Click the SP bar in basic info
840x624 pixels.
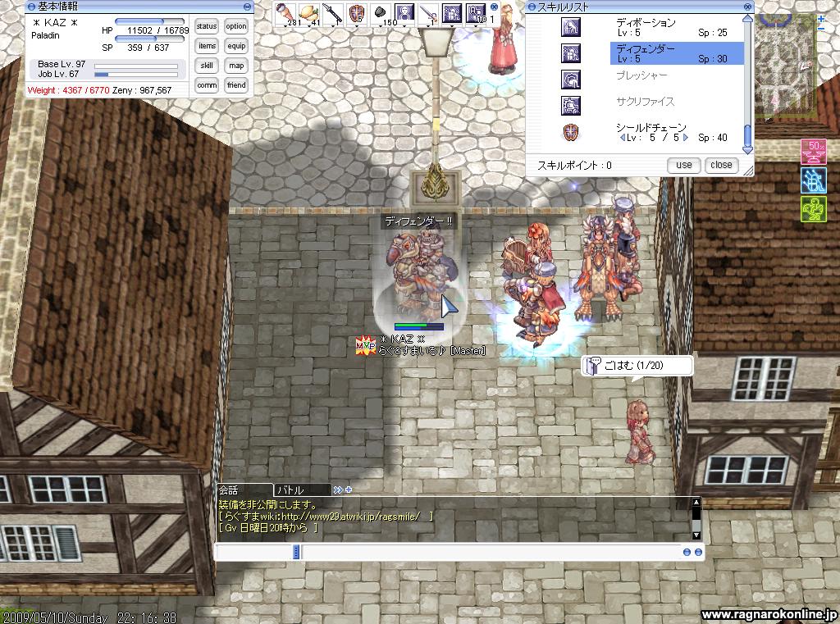[150, 39]
